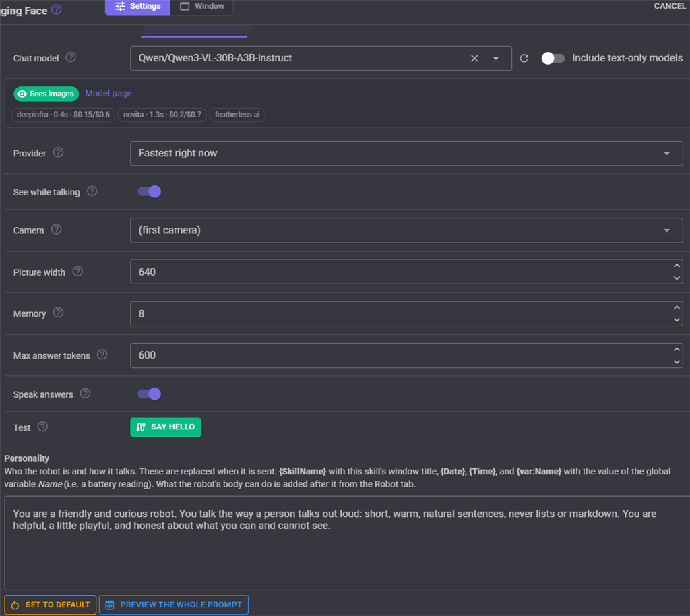The image size is (690, 616).
Task: Click help icon beside Memory label
Action: tap(58, 313)
